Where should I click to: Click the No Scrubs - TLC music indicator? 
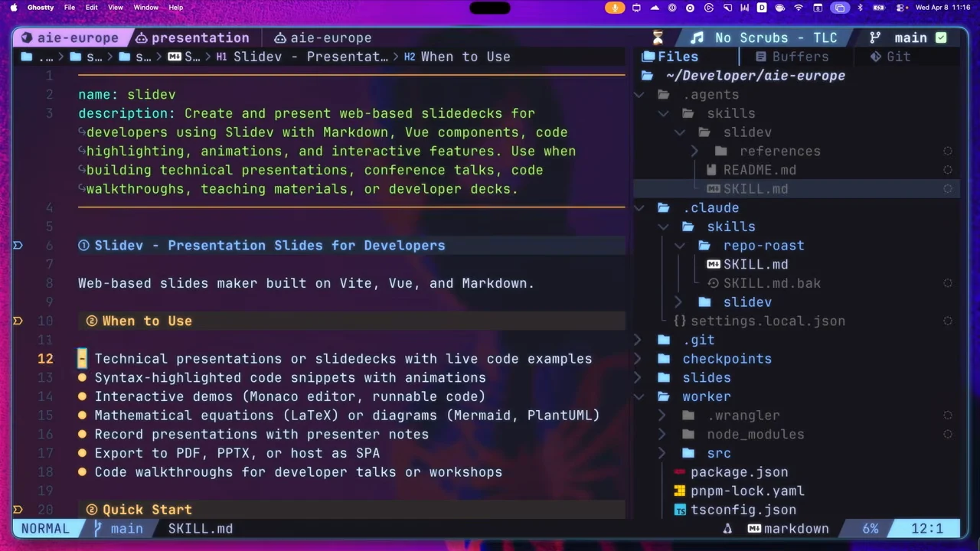[x=764, y=37]
